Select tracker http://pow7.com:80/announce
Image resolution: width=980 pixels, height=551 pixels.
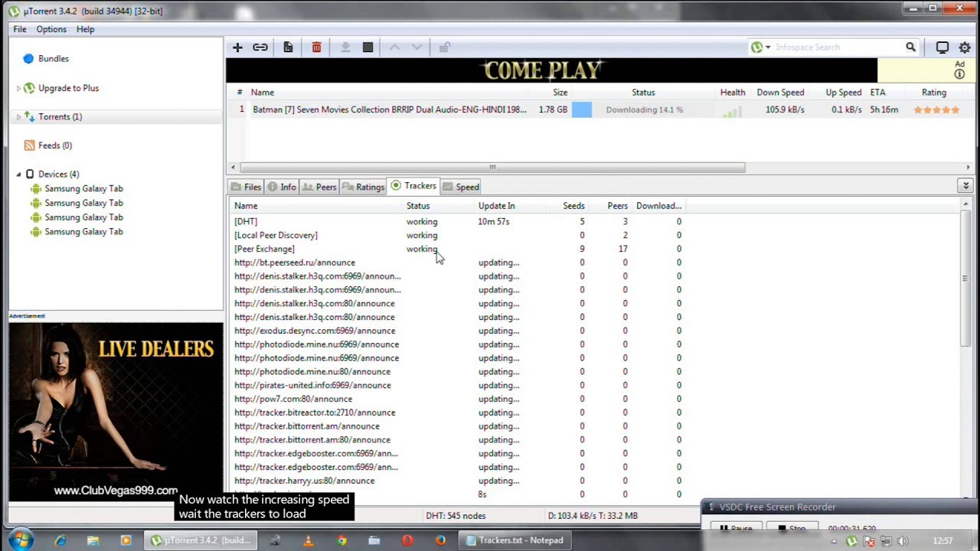pyautogui.click(x=459, y=399)
